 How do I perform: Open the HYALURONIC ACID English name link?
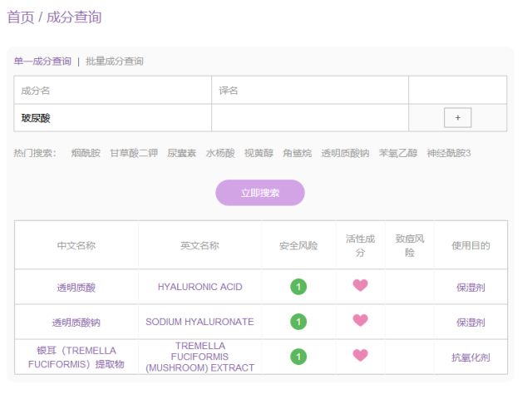pyautogui.click(x=199, y=287)
